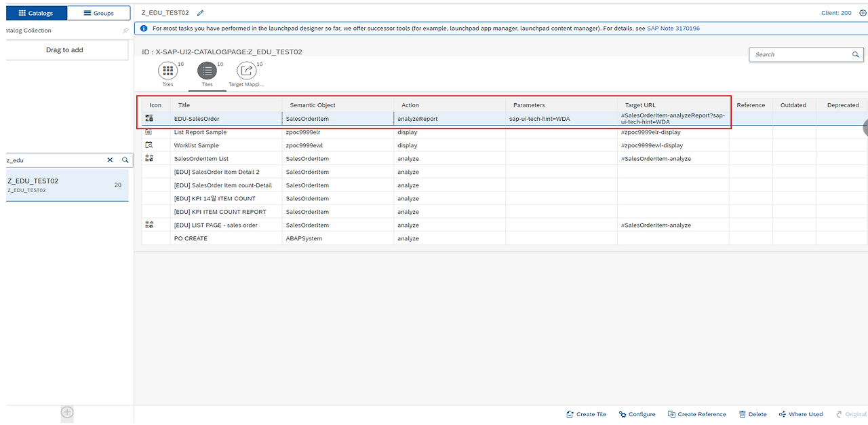Click the ABAPSystem semantic object cell
The height and width of the screenshot is (425, 868).
tap(338, 238)
